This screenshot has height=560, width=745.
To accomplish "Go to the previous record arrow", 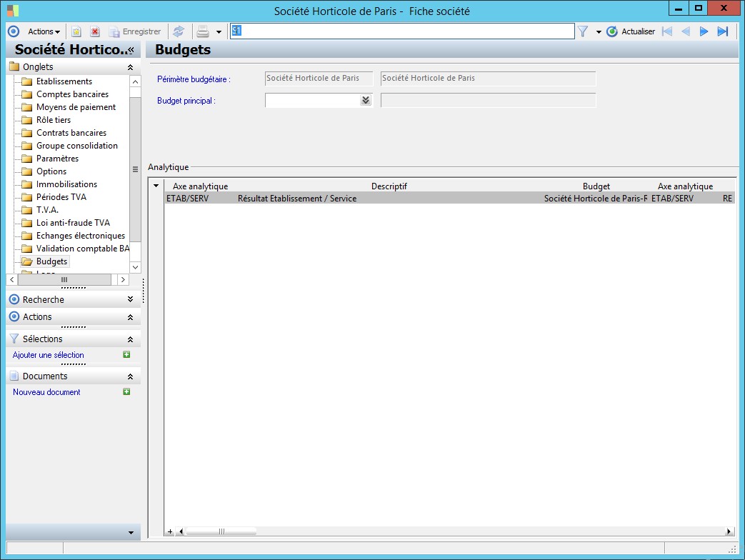I will (686, 31).
